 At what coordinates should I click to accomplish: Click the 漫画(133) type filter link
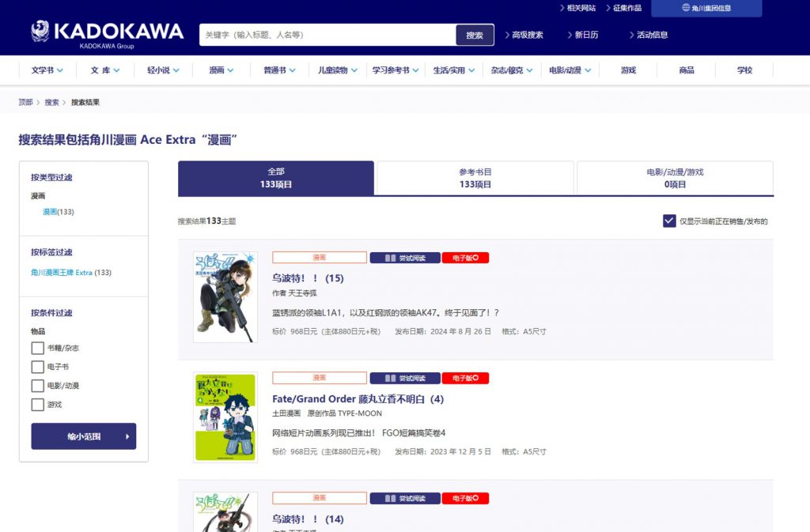point(59,212)
